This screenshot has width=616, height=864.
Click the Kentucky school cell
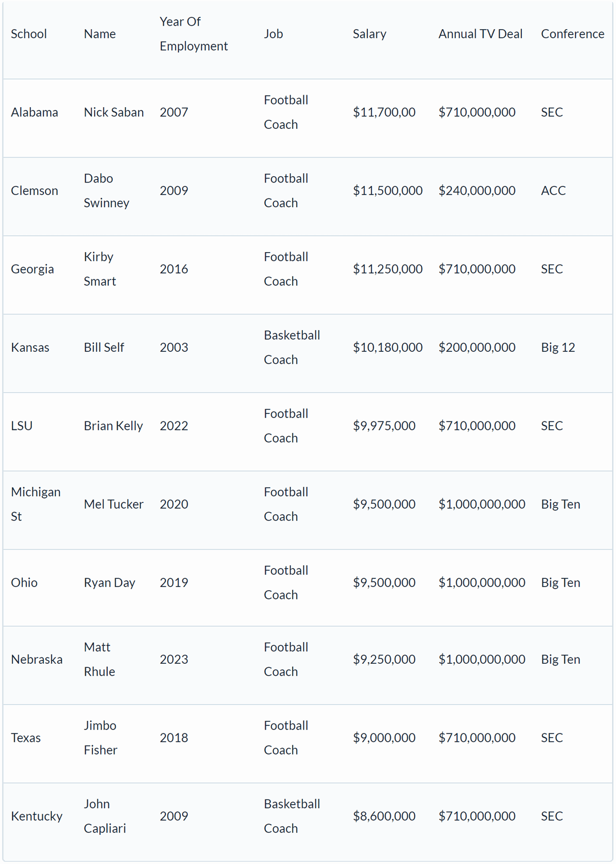[x=37, y=816]
